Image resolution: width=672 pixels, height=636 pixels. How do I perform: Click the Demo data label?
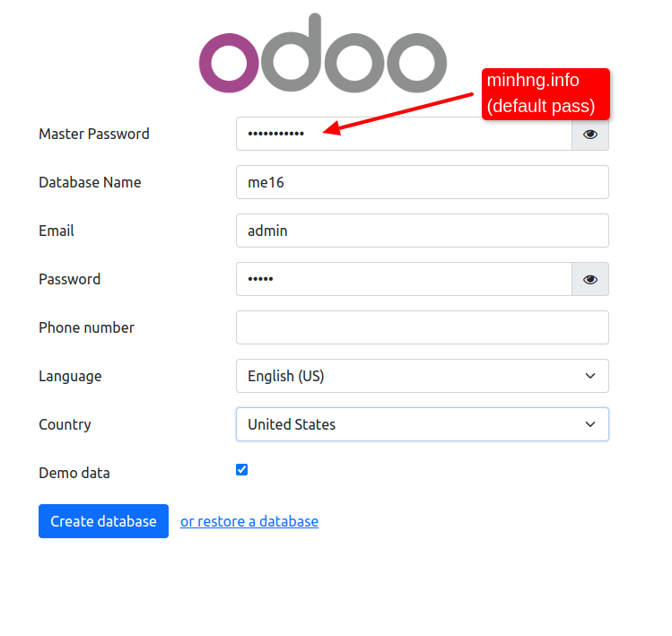click(74, 473)
